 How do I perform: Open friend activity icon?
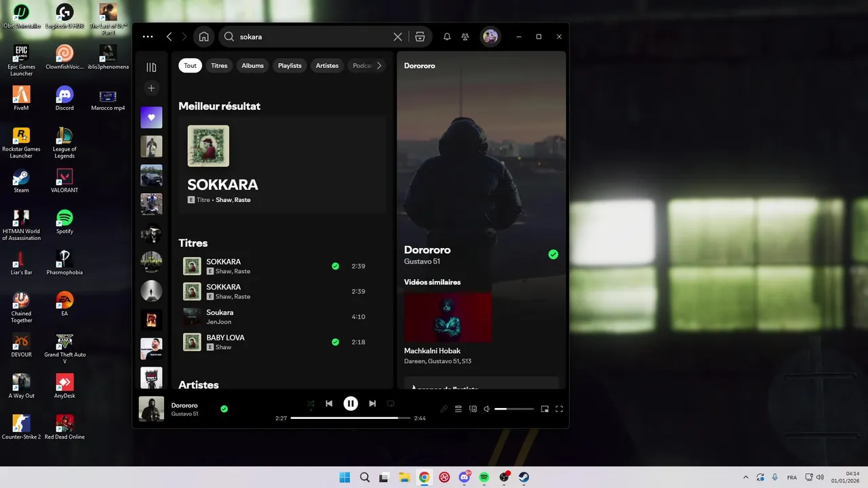pyautogui.click(x=465, y=37)
